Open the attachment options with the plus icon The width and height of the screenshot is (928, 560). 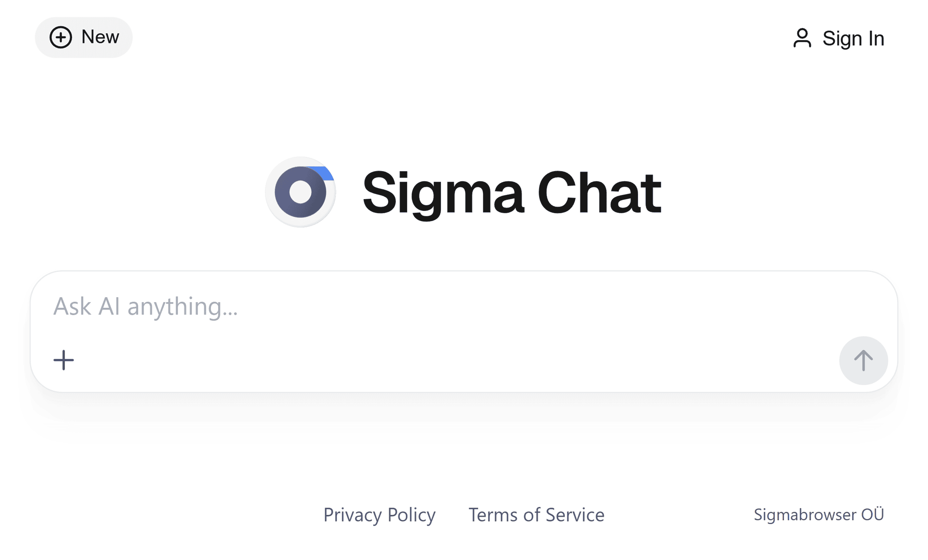[63, 360]
